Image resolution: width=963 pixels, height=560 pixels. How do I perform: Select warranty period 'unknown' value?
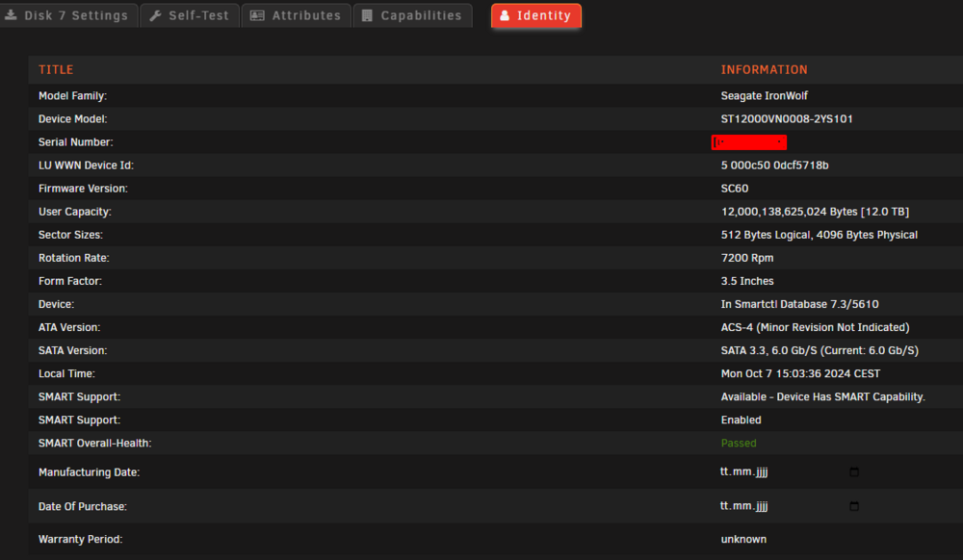click(x=743, y=539)
